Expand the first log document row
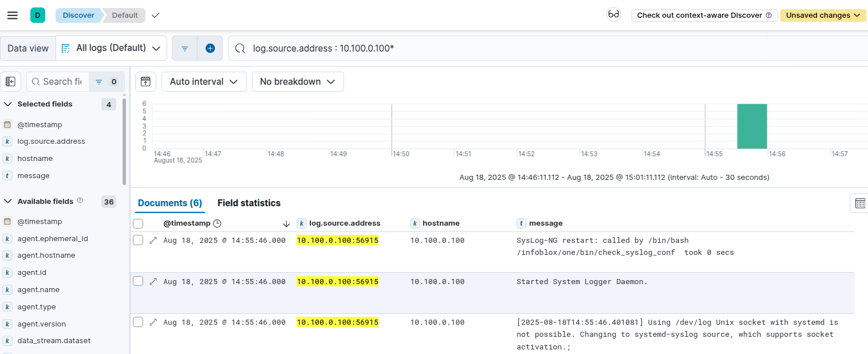The height and width of the screenshot is (354, 868). pos(153,241)
